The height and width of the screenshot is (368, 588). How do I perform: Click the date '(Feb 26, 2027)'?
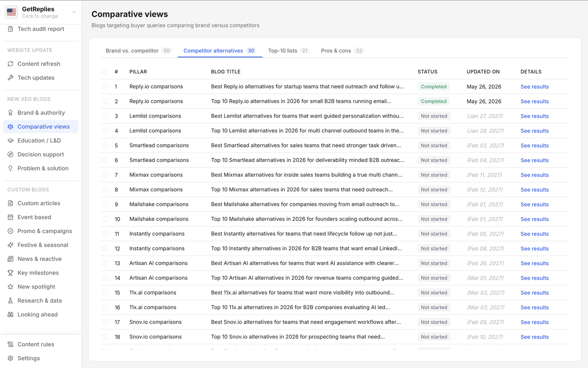485,263
